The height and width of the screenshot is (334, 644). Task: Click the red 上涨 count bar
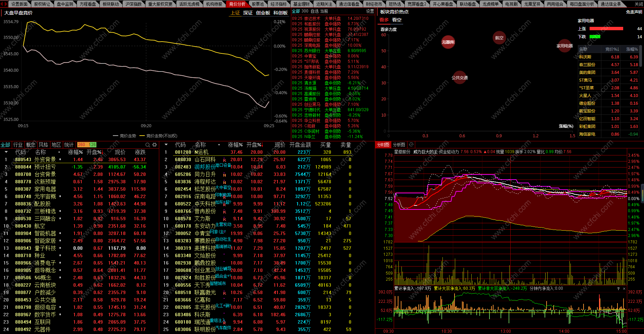point(606,29)
